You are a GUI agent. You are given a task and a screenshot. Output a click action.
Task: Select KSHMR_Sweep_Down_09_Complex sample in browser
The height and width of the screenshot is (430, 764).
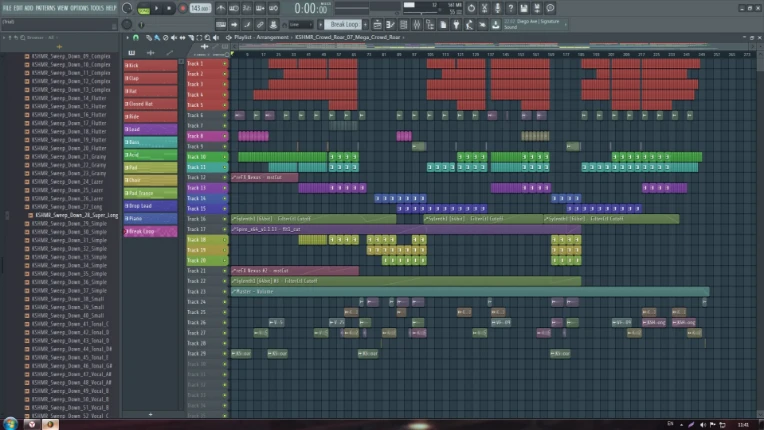click(x=71, y=56)
